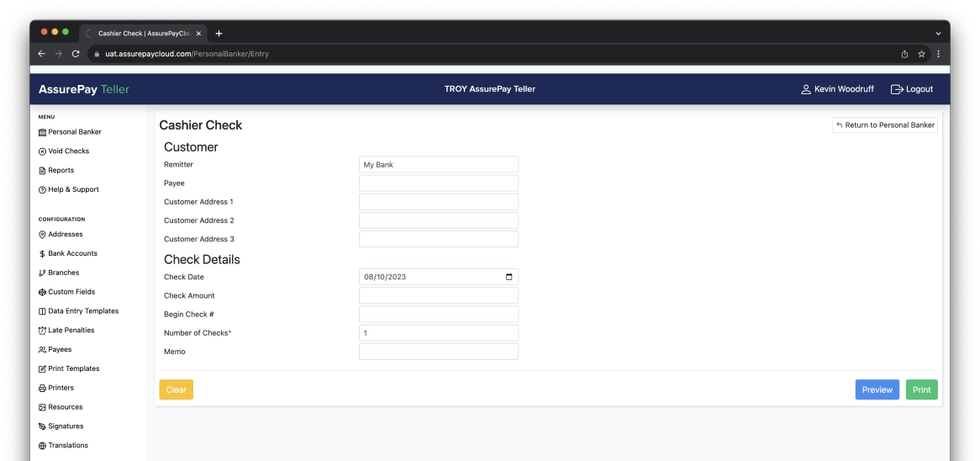
Task: Open Data Entry Templates configuration item
Action: click(x=79, y=311)
